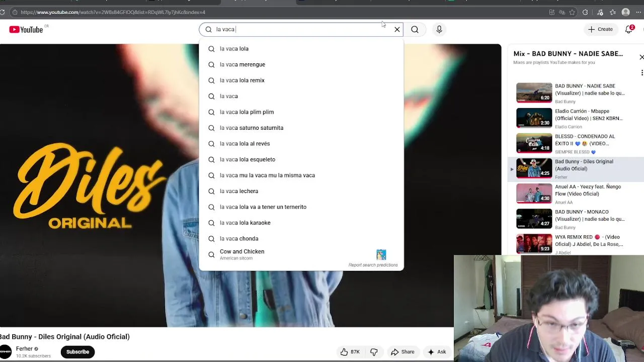Image resolution: width=644 pixels, height=362 pixels.
Task: Click the search icon beside 'la vaca lechera'
Action: pyautogui.click(x=211, y=191)
